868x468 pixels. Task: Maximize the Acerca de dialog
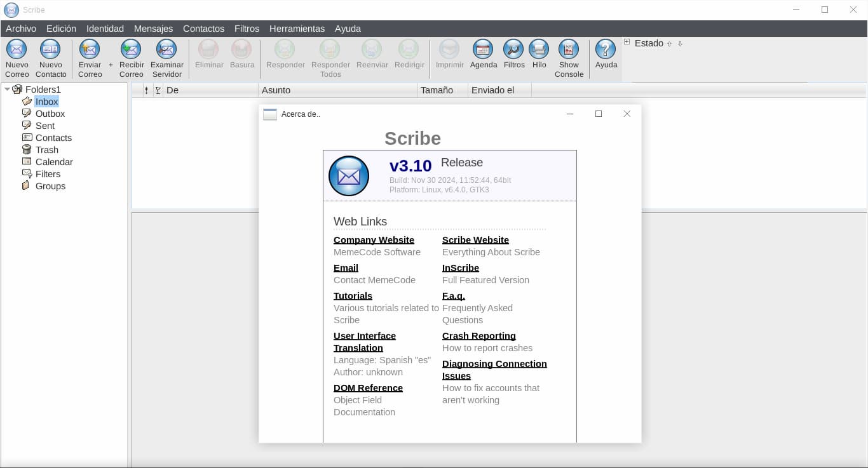[598, 114]
